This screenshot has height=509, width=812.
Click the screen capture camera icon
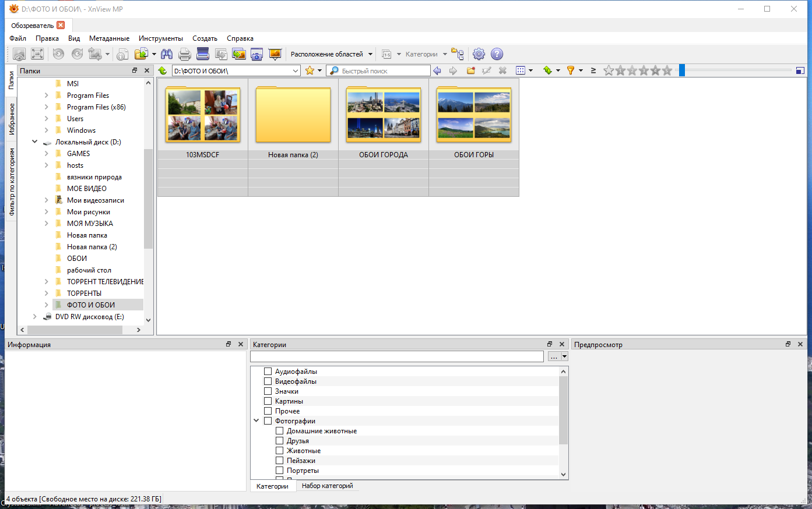pyautogui.click(x=256, y=54)
